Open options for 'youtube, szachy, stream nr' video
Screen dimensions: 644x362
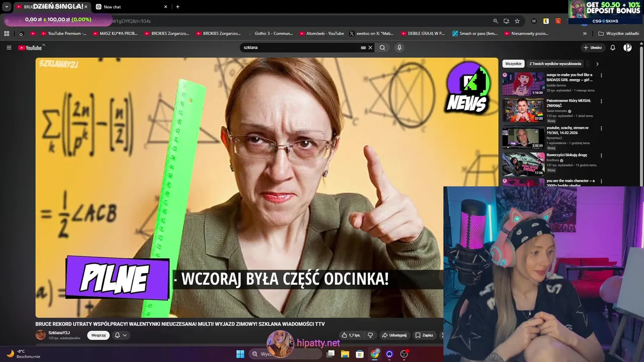coord(601,128)
